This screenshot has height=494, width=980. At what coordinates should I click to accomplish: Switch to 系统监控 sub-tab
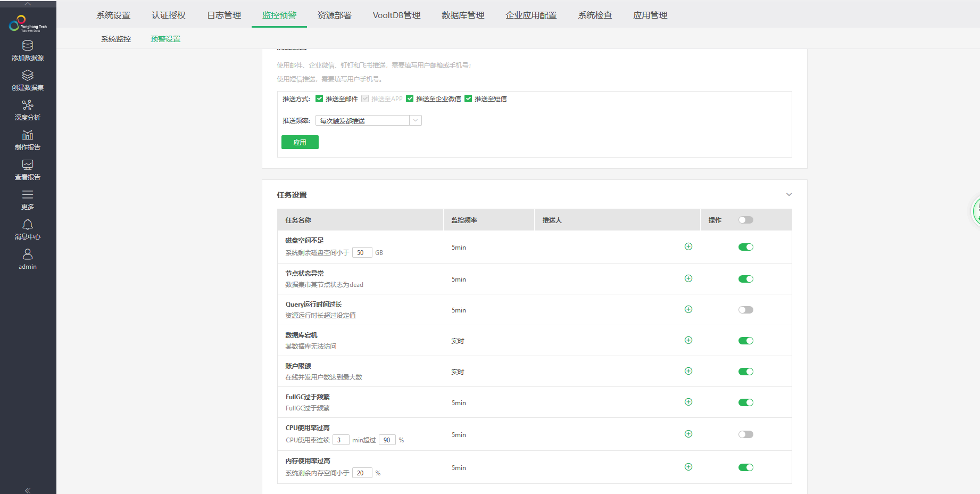116,39
